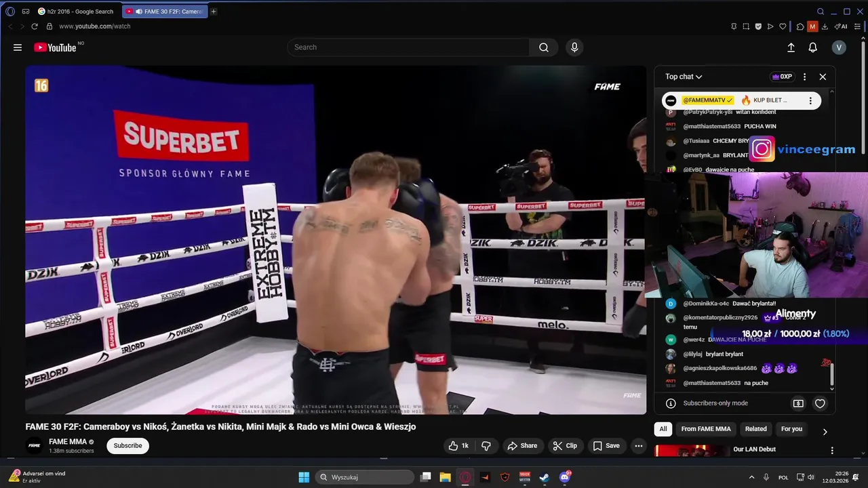
Task: Open Opera easy setup sliders icon
Action: point(858,26)
